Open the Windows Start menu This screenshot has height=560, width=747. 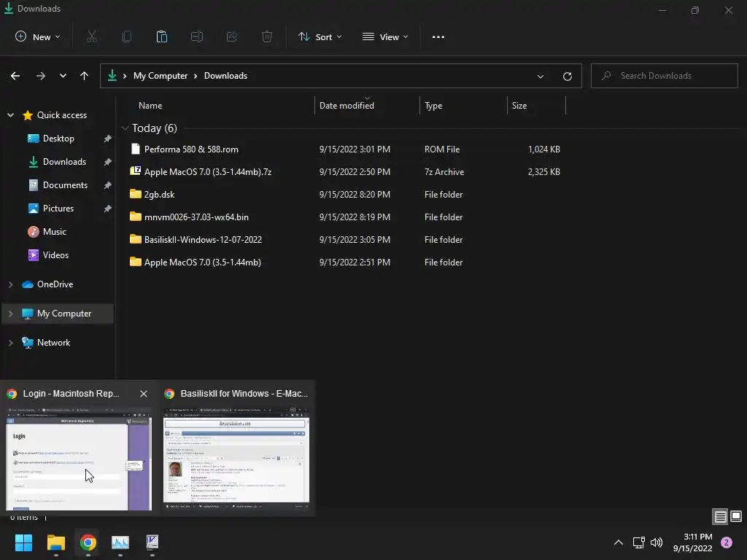tap(23, 542)
